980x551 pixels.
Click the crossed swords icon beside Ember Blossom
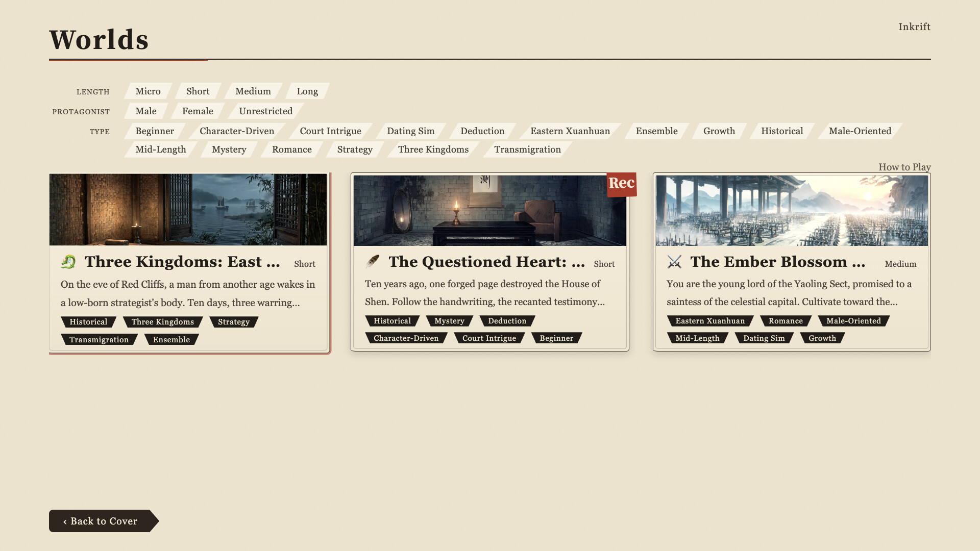coord(674,262)
